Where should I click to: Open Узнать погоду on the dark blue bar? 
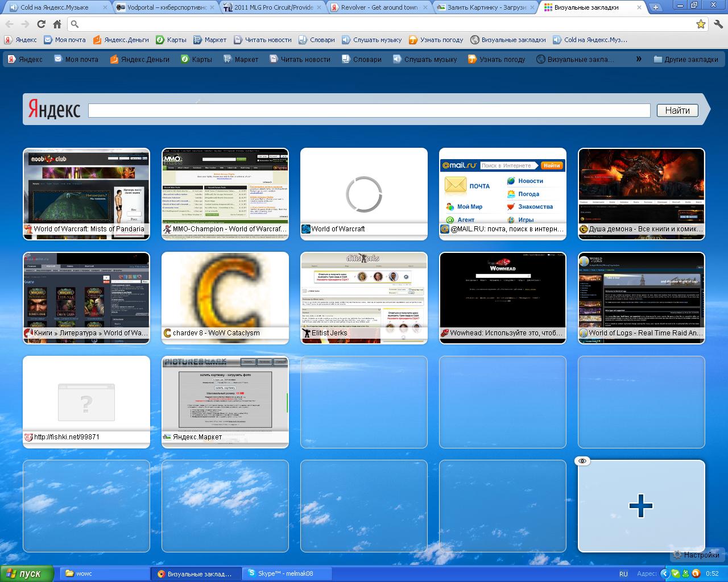coord(497,59)
